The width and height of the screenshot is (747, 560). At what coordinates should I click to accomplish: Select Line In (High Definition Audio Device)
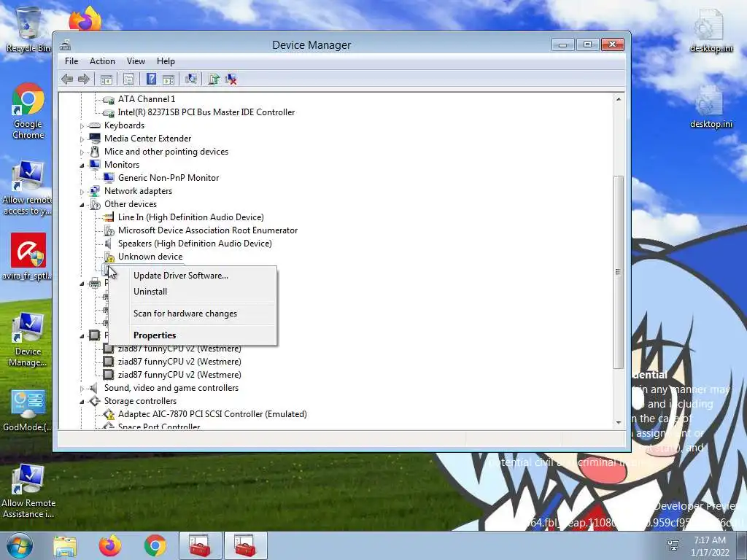click(190, 217)
